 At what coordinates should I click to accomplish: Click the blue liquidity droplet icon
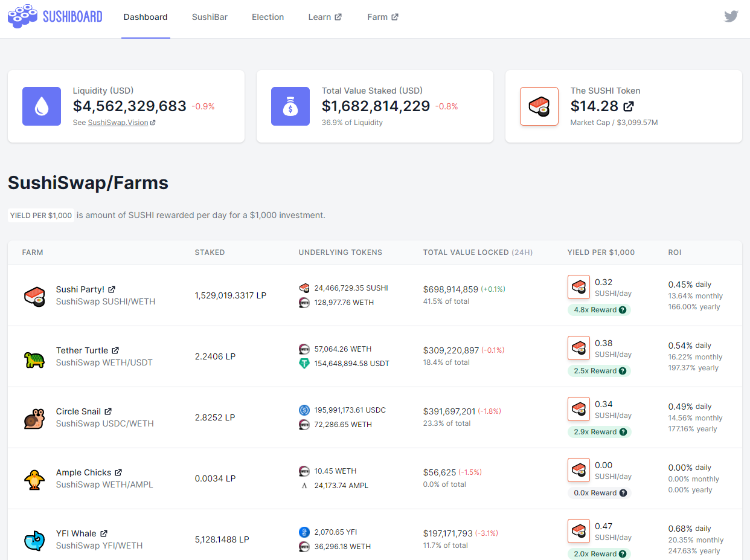[x=42, y=106]
